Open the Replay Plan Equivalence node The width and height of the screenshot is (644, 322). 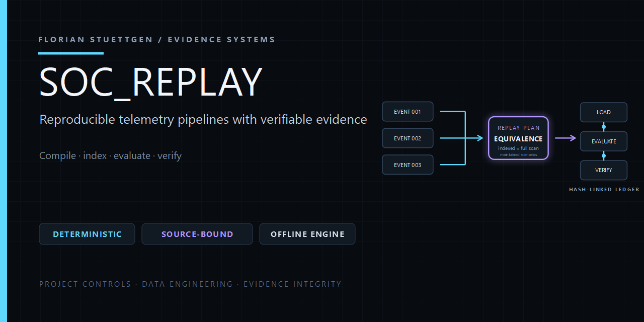(518, 138)
